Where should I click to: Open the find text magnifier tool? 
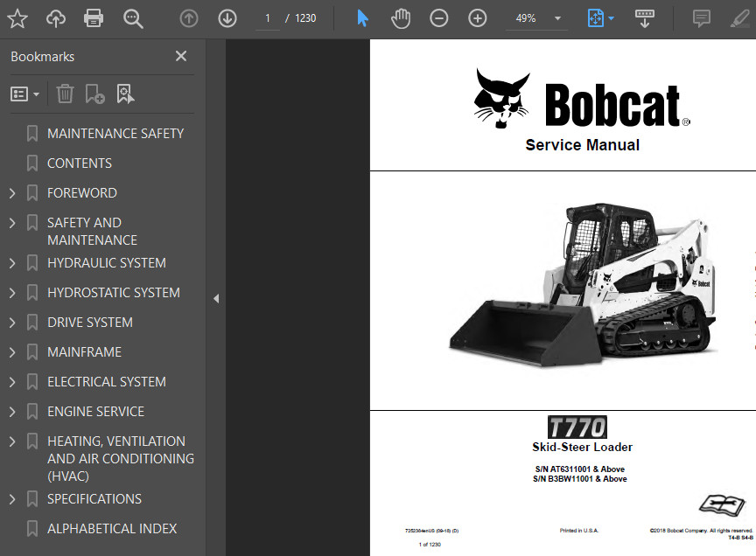(133, 18)
